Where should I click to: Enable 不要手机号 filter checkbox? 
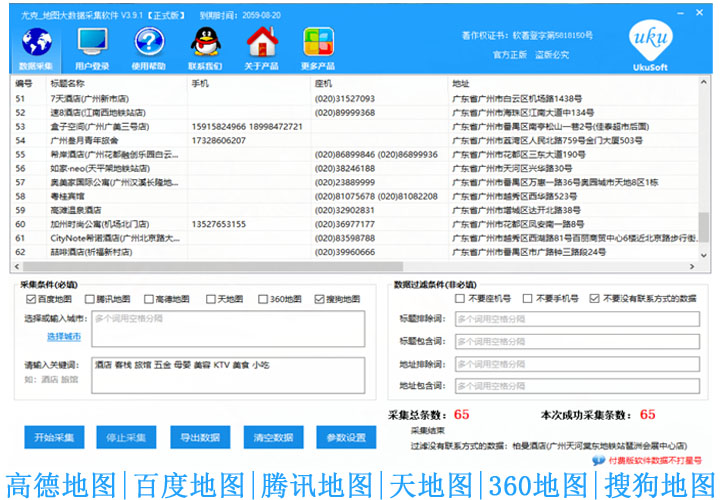point(528,298)
